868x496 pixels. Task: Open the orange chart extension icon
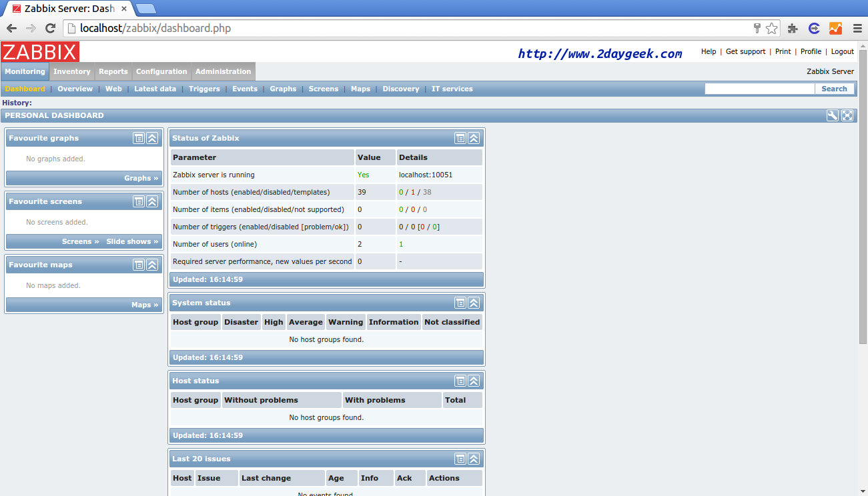(835, 28)
